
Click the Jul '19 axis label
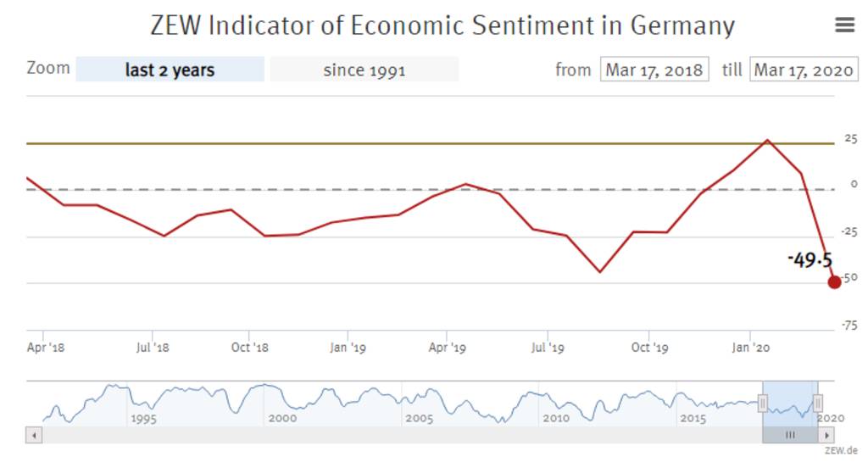549,348
